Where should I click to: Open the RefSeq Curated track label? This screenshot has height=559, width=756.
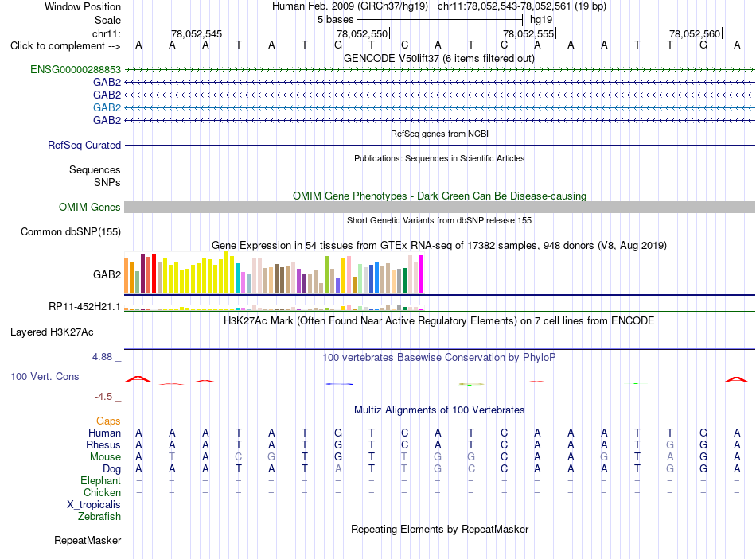(84, 145)
